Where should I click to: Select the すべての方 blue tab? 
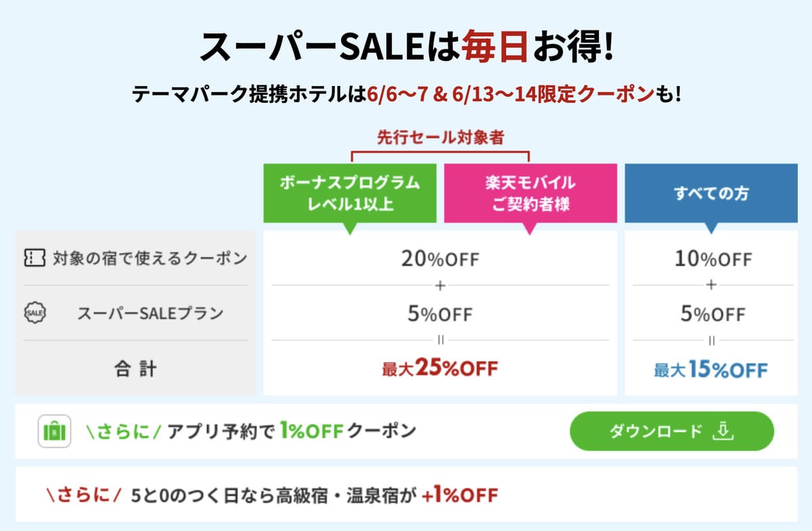pos(711,193)
